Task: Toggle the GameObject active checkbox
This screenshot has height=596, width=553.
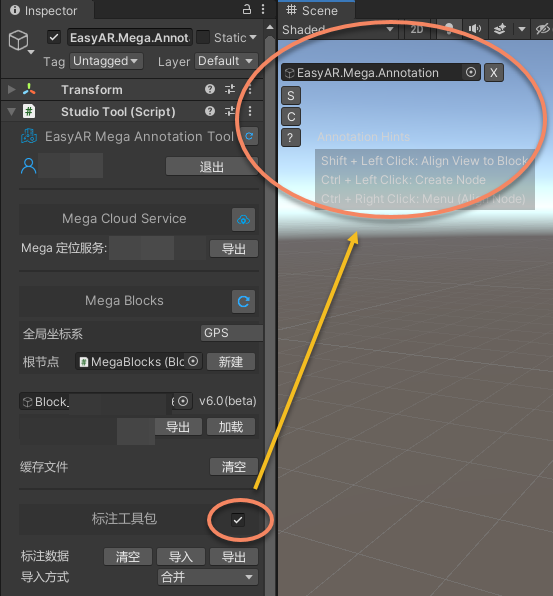Action: click(x=54, y=38)
